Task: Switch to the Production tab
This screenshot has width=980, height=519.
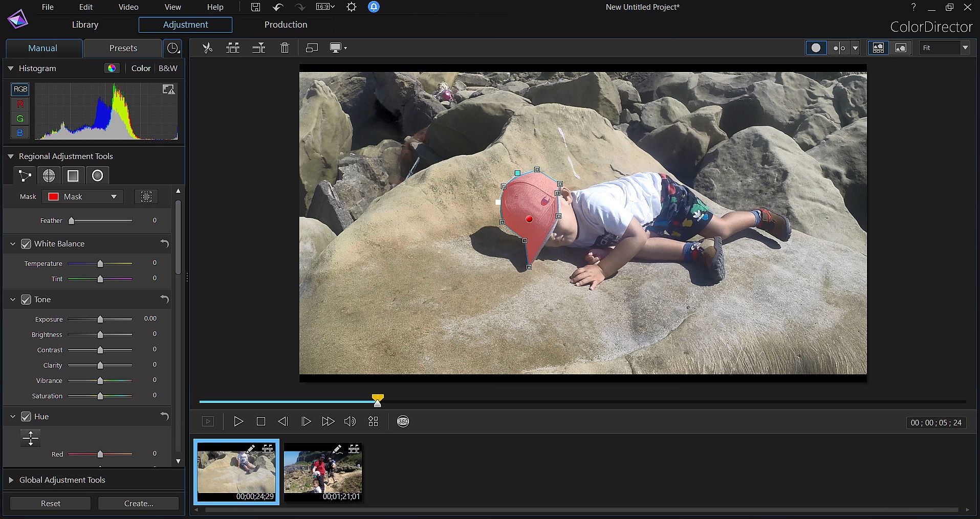Action: coord(286,25)
